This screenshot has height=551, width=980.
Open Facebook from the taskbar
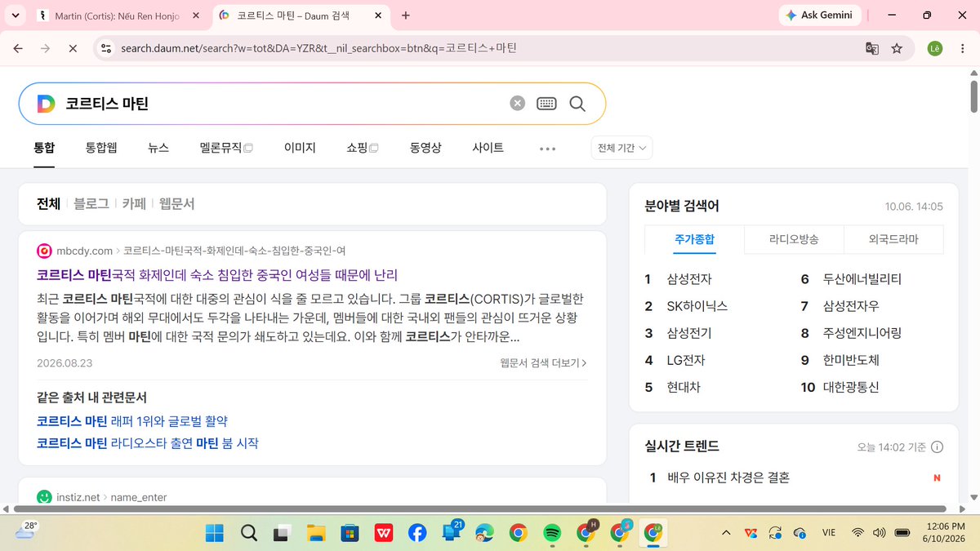[x=416, y=533]
